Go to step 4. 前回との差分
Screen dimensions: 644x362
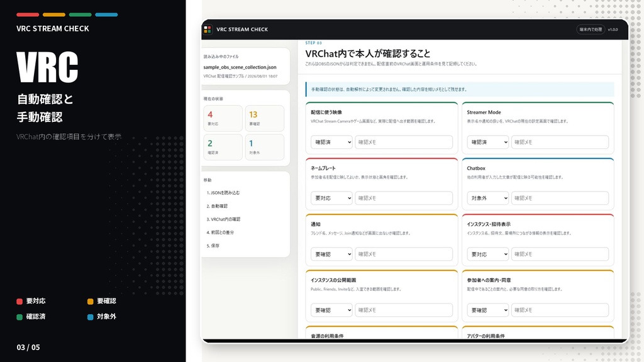tap(220, 233)
